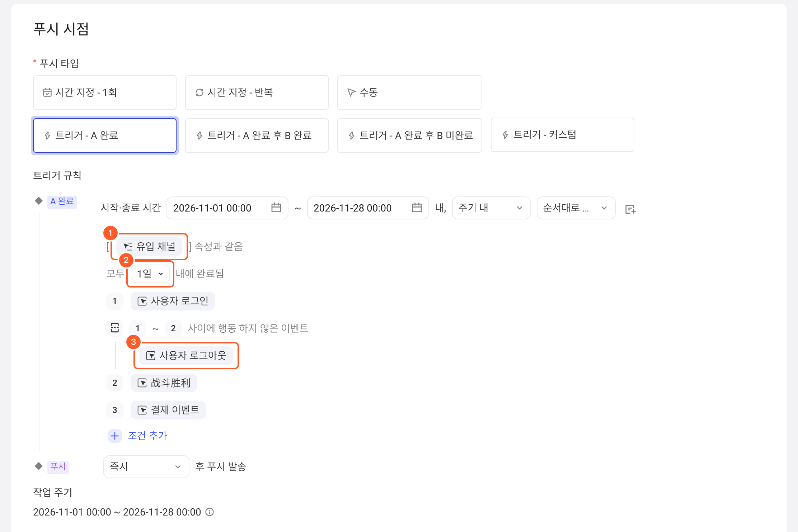
Task: Click the cursor icon in 战斗胜利 chip
Action: pos(142,383)
